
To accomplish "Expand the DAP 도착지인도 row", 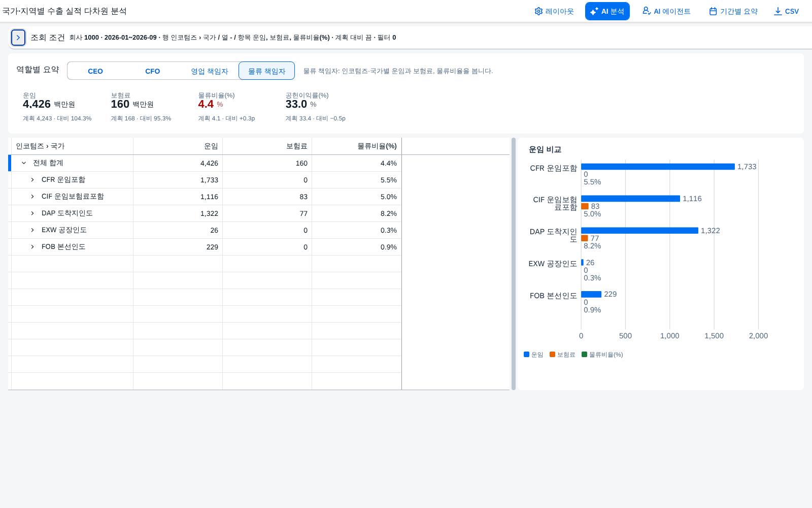I will [32, 213].
